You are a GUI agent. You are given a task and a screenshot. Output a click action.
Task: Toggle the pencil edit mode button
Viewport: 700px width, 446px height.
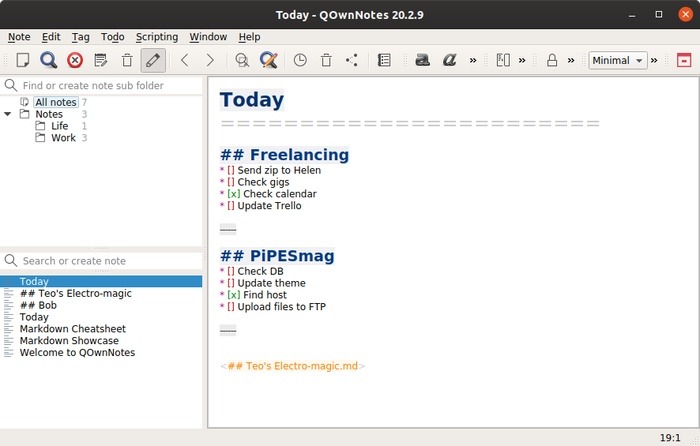coord(153,60)
